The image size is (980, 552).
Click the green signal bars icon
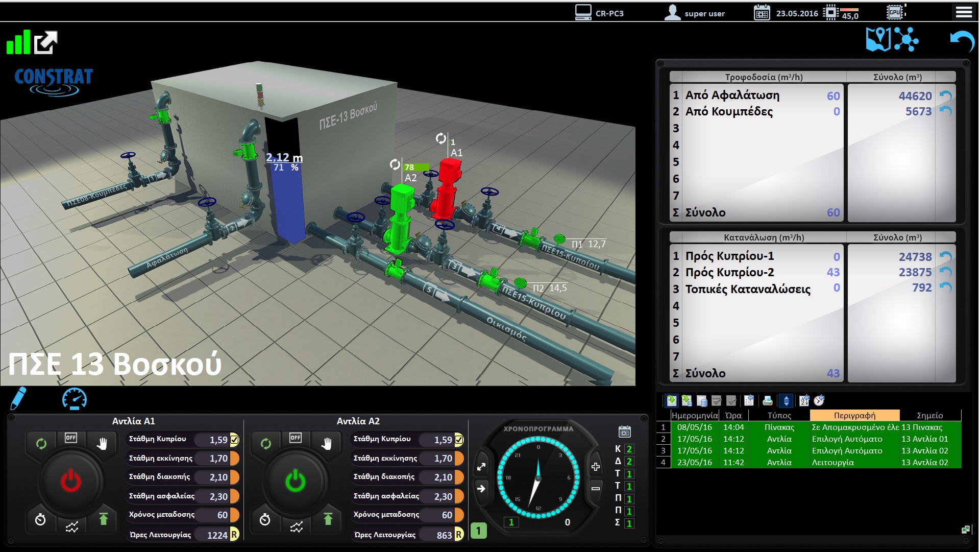18,42
